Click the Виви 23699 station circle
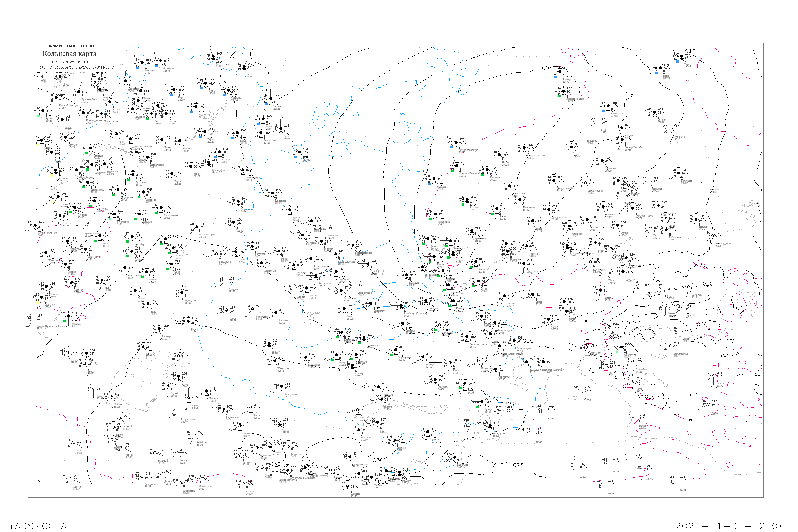 tap(660, 68)
